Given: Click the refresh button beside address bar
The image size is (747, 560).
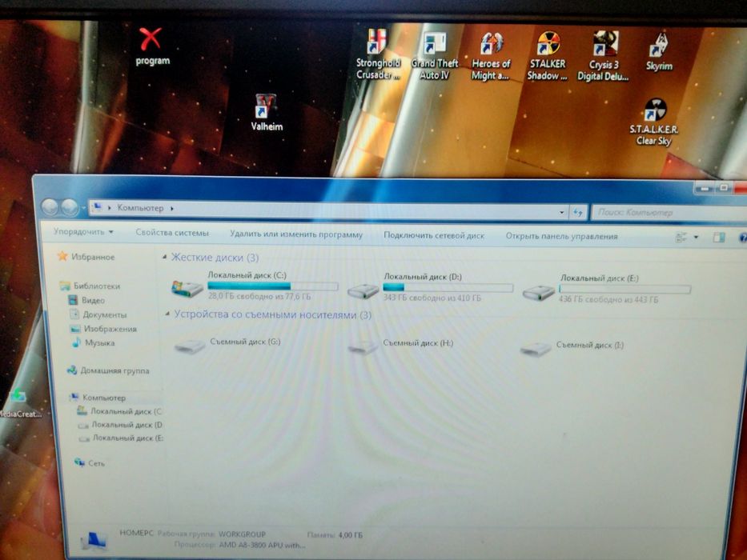Looking at the screenshot, I should click(578, 212).
